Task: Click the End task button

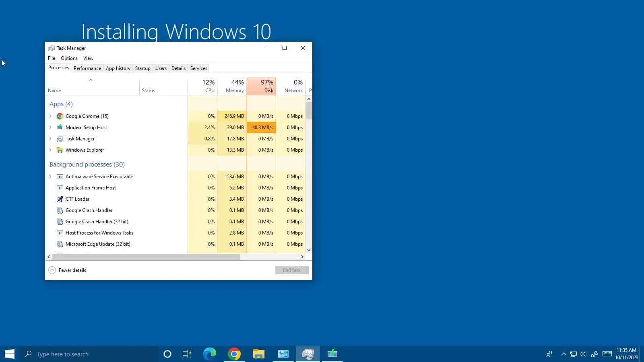Action: (x=292, y=270)
